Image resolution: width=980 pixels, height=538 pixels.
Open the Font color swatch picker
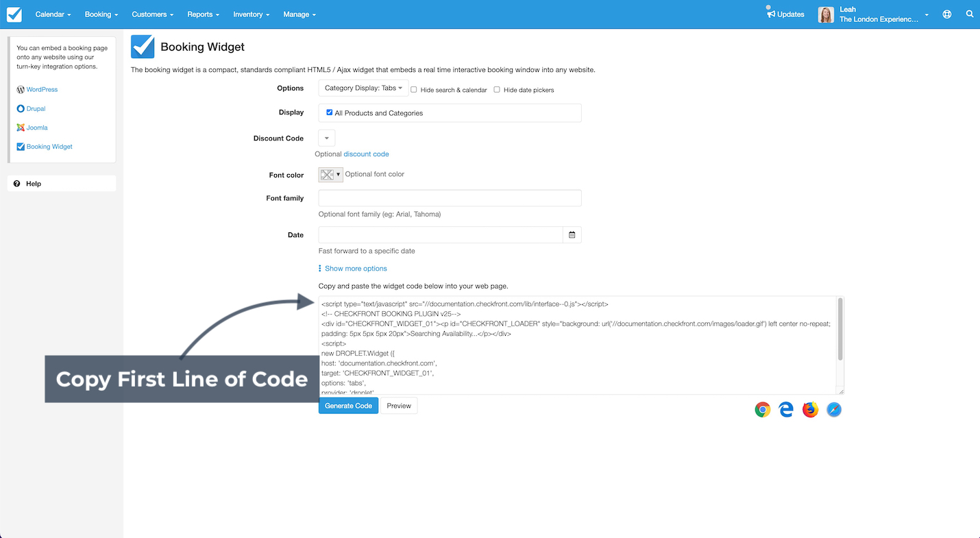coord(330,175)
